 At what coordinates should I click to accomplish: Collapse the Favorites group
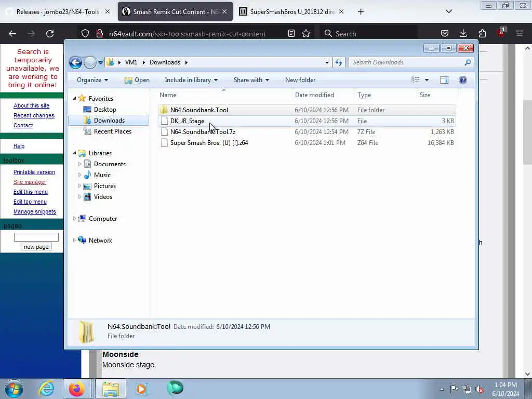75,98
